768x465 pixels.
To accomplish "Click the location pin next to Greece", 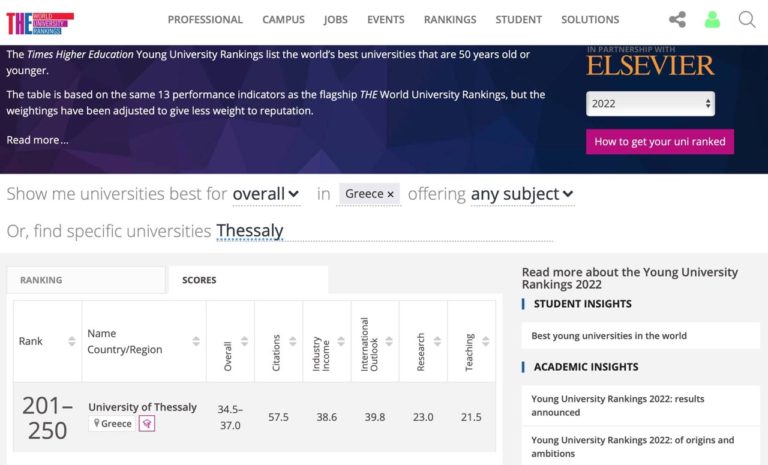I will click(x=96, y=423).
